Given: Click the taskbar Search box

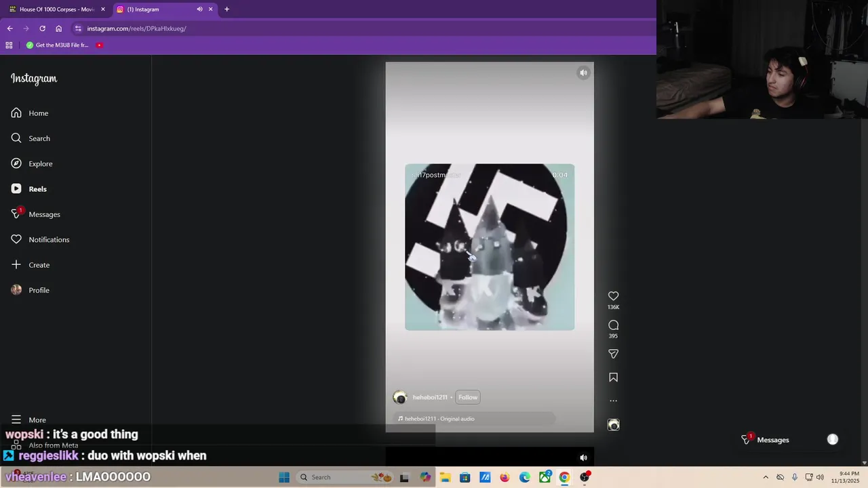Looking at the screenshot, I should click(346, 477).
